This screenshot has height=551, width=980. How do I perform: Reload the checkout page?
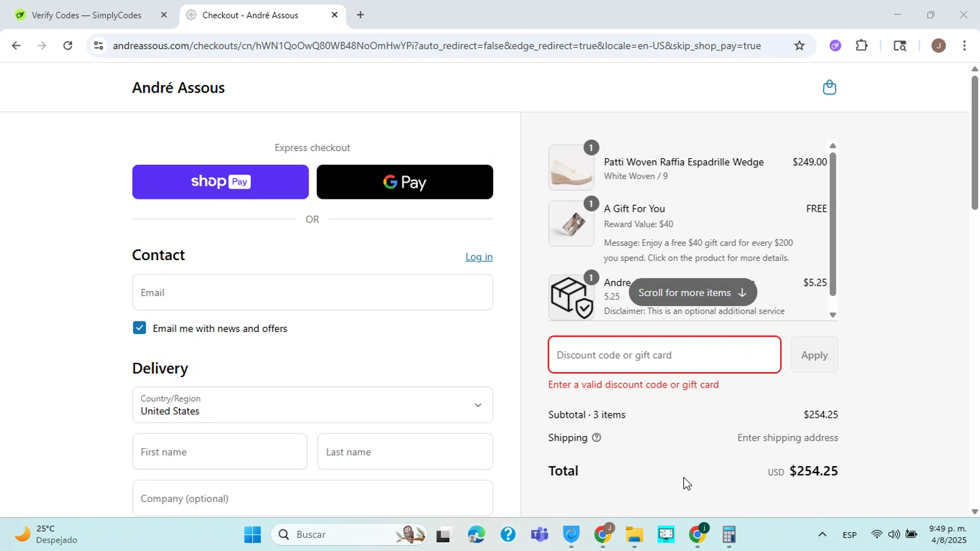pos(68,46)
